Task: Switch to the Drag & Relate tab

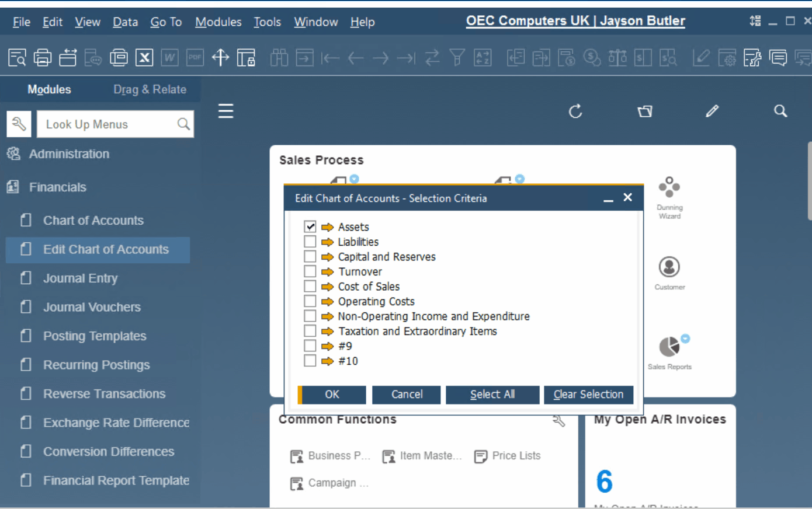Action: tap(150, 89)
